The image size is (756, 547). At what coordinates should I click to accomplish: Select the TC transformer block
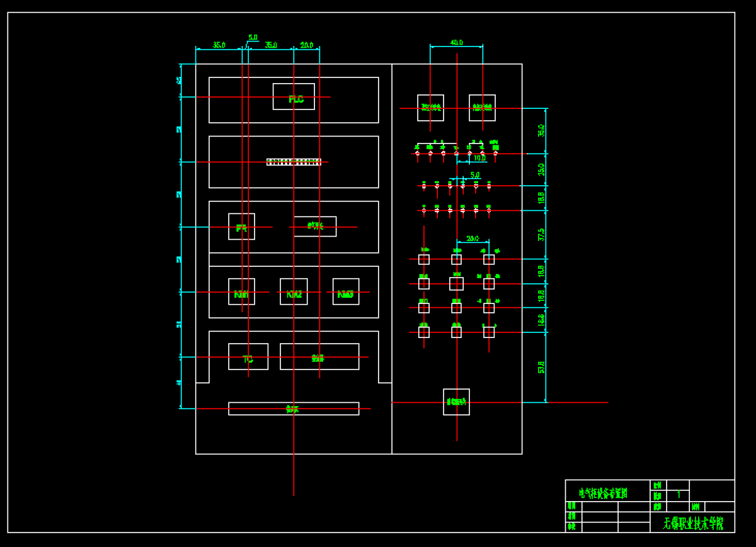tap(248, 358)
